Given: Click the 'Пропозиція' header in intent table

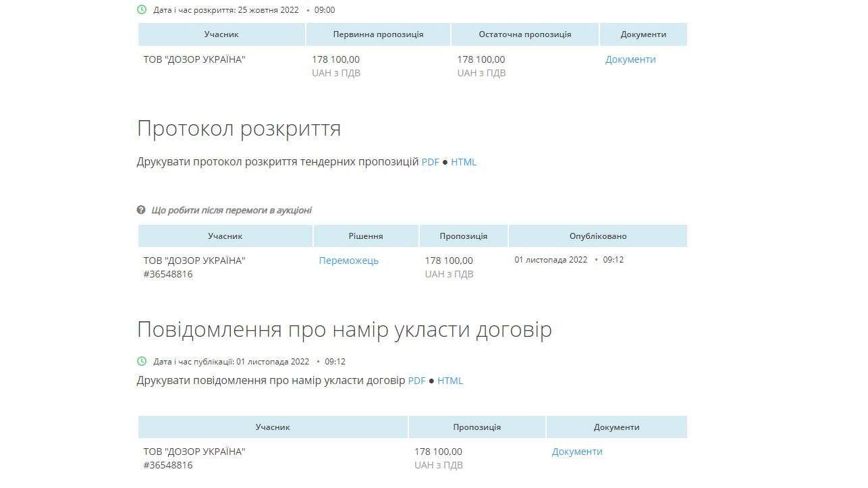Looking at the screenshot, I should pos(476,427).
